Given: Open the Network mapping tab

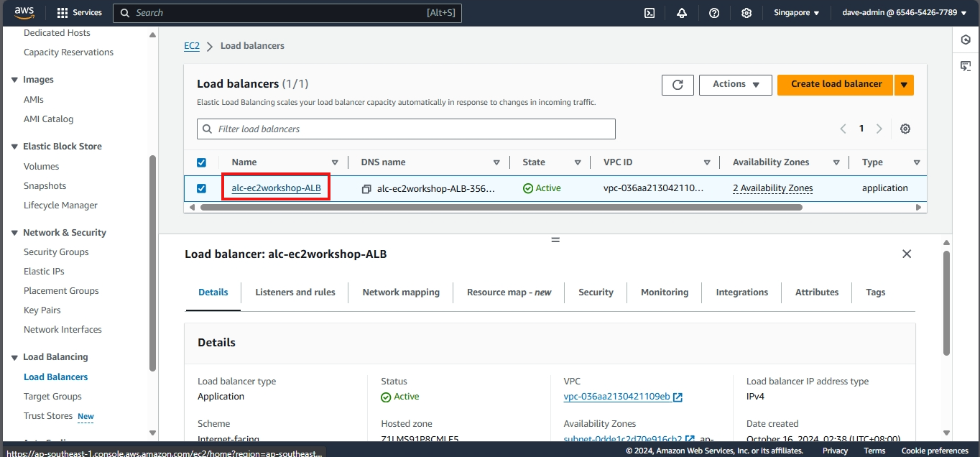Looking at the screenshot, I should tap(401, 292).
